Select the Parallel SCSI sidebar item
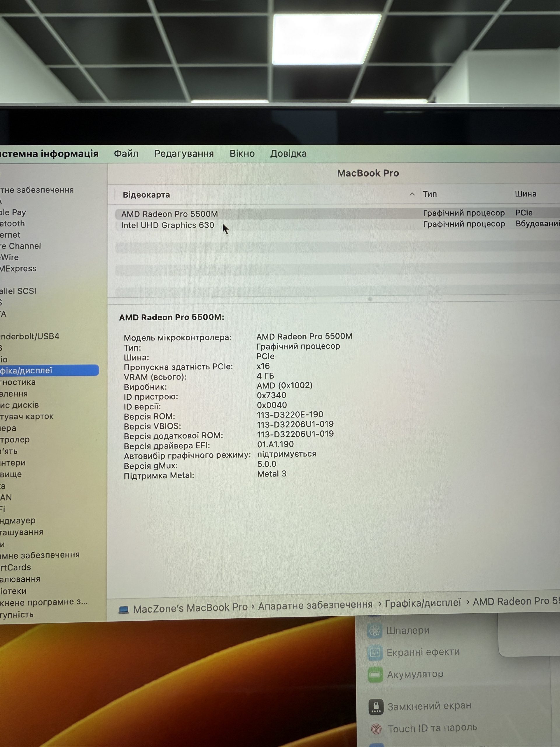The width and height of the screenshot is (560, 747). [x=18, y=291]
